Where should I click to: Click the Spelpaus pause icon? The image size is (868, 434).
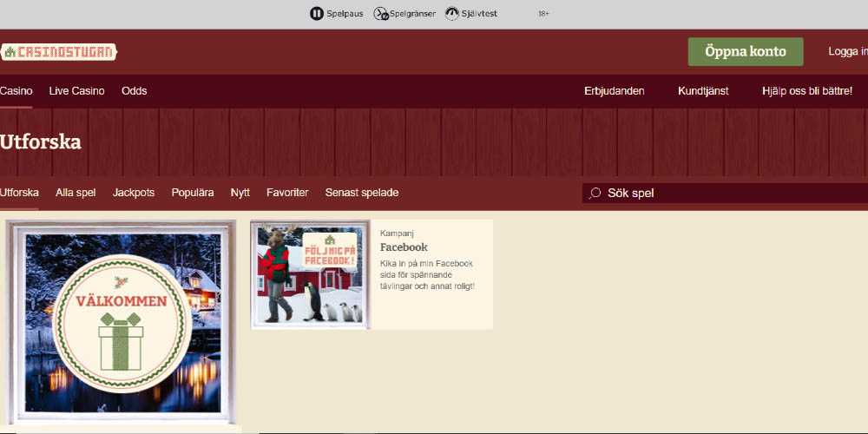[317, 14]
